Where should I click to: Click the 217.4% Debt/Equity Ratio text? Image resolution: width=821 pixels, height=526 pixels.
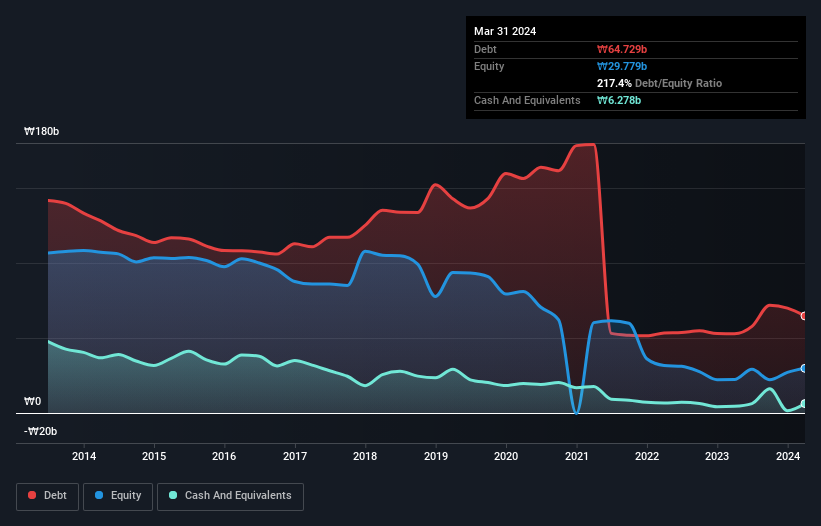click(659, 83)
